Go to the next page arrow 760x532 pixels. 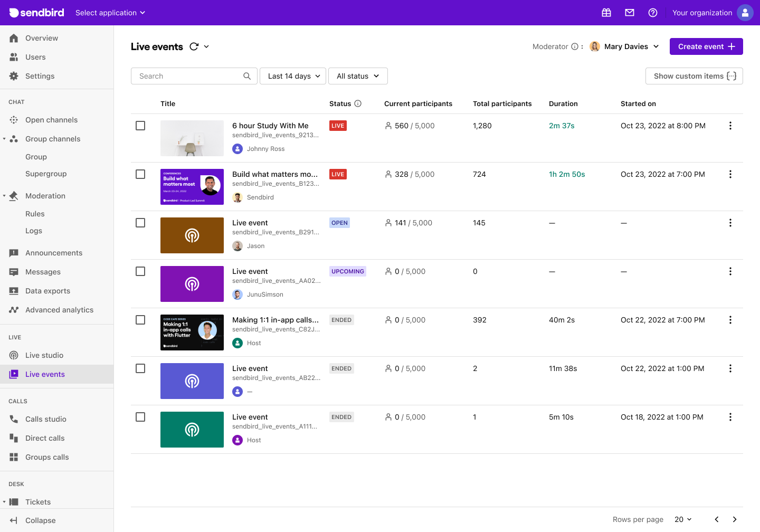click(735, 519)
